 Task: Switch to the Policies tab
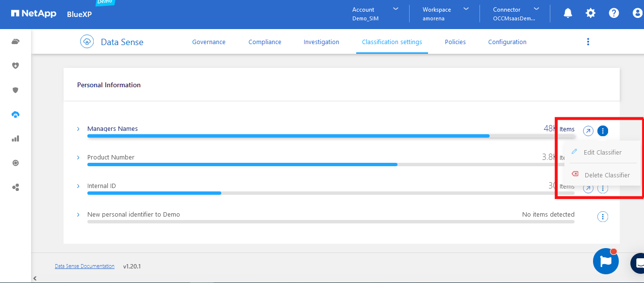(455, 42)
